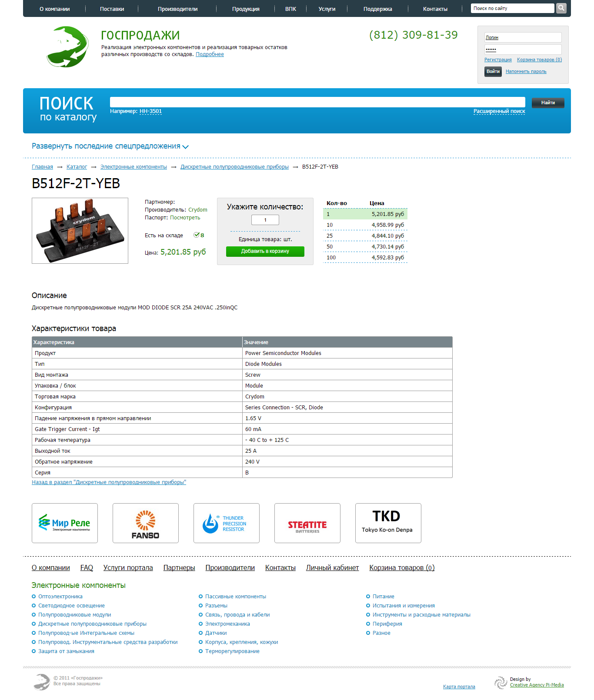Open the Crydom manufacturer link
Screen dimensions: 594x700
pos(198,210)
